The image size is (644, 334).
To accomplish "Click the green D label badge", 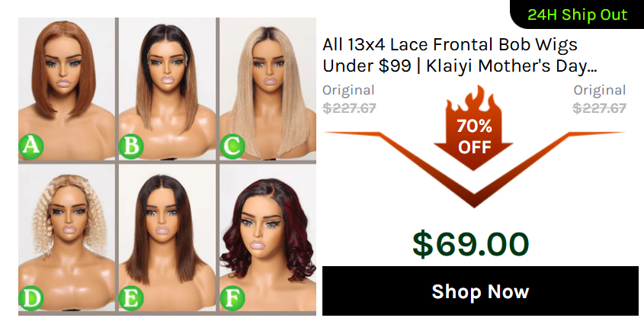I will pyautogui.click(x=31, y=298).
